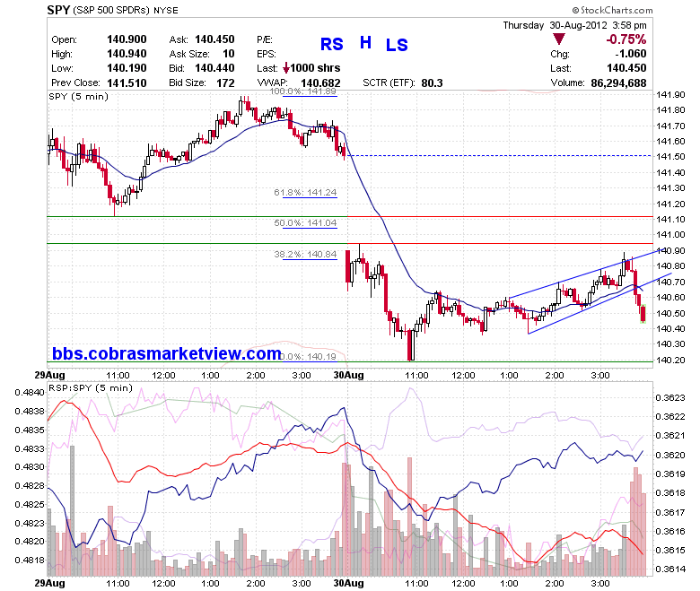The image size is (700, 591).
Task: Click the 141.90 price axis label
Action: (670, 94)
